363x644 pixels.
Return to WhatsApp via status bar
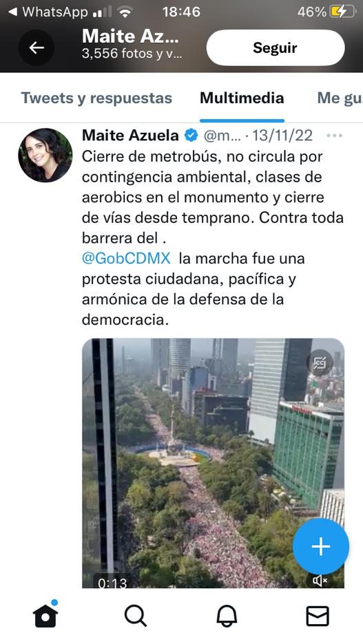pyautogui.click(x=48, y=12)
